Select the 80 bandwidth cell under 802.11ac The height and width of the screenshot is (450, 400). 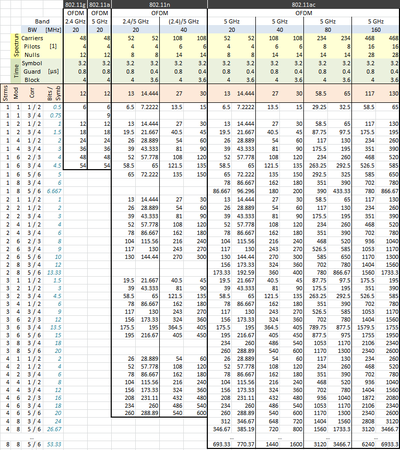click(x=328, y=30)
